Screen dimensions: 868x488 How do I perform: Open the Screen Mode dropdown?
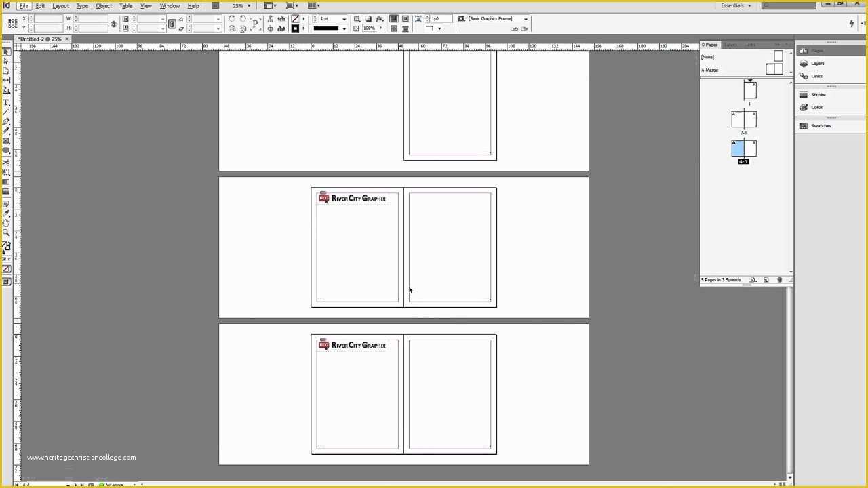click(292, 5)
